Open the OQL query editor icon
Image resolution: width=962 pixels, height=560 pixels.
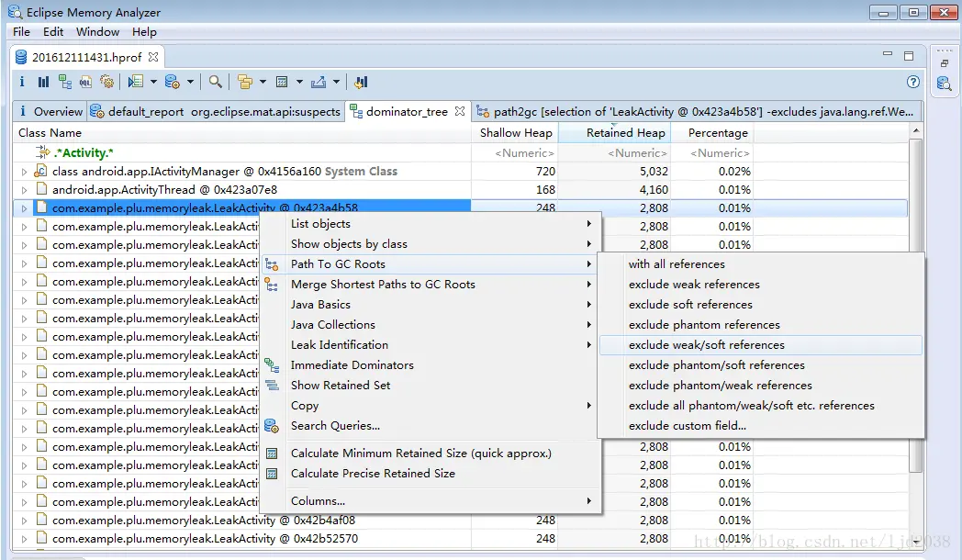pyautogui.click(x=85, y=82)
